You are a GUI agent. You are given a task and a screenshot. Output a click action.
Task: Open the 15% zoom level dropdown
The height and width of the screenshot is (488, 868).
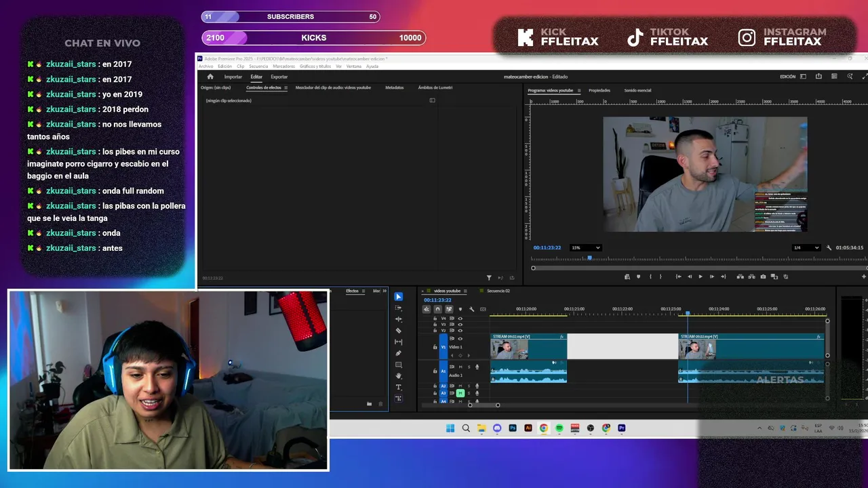(x=585, y=247)
